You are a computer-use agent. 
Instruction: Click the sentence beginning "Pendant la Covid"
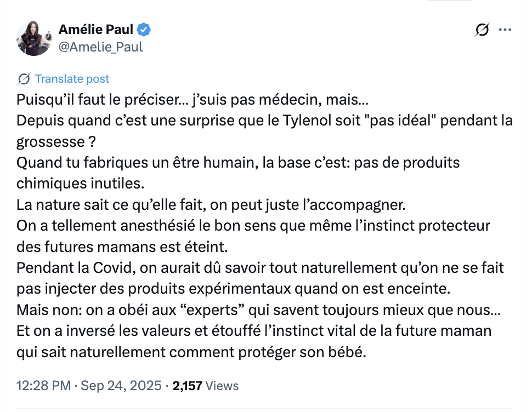pyautogui.click(x=260, y=278)
